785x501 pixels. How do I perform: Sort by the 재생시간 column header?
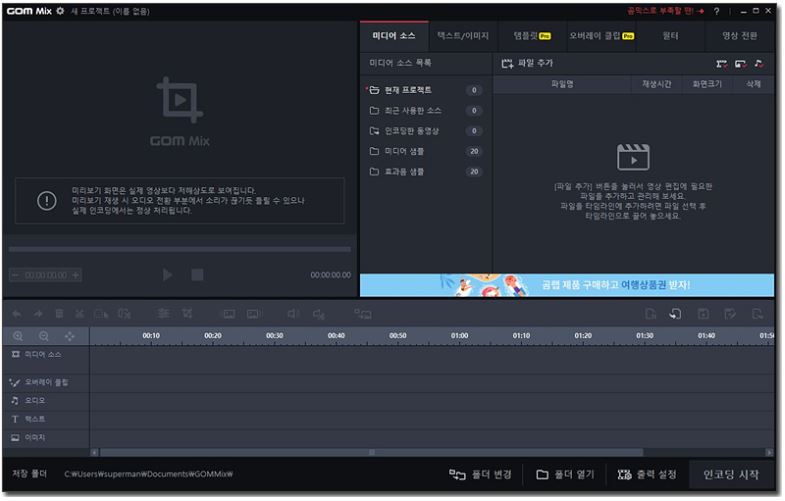pyautogui.click(x=657, y=84)
